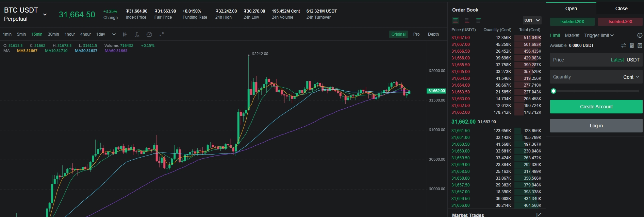
Task: Click the 31,662.00 last price in order book
Action: (463, 122)
